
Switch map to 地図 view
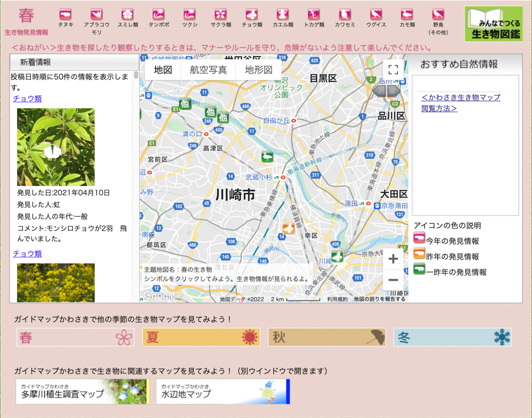coord(163,70)
